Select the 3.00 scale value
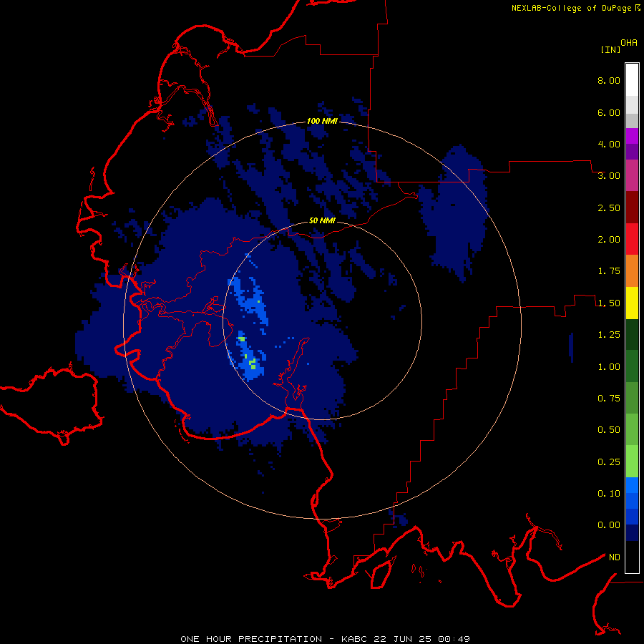Image resolution: width=644 pixels, height=644 pixels. click(609, 176)
